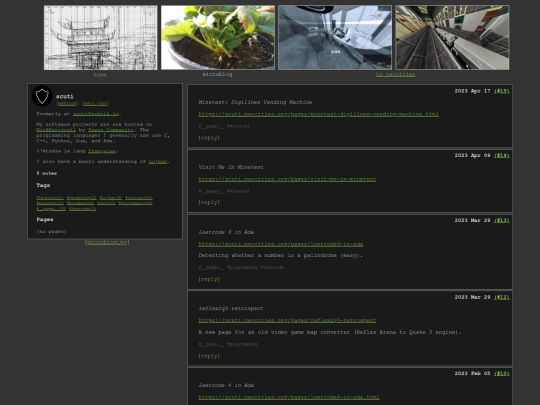
Task: Select the 'Visit Me In Minetest' title
Action: pos(231,167)
